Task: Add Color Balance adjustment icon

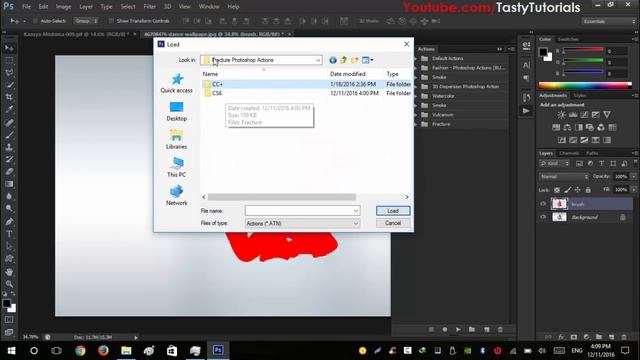Action: (x=567, y=127)
